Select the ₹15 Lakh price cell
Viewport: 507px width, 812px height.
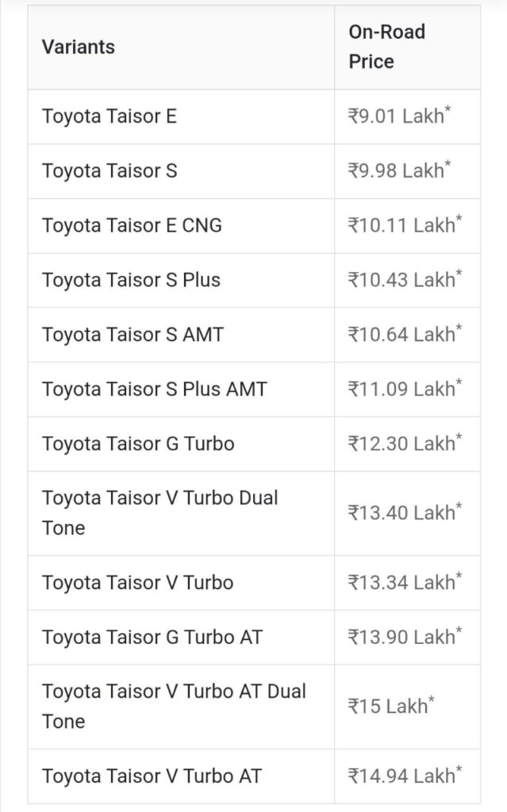(x=390, y=707)
